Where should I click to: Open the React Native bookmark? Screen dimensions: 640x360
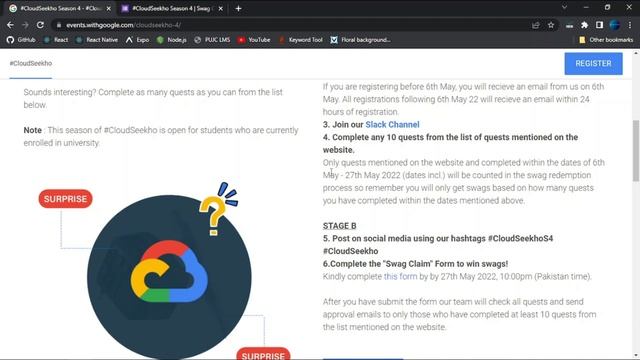pyautogui.click(x=97, y=40)
